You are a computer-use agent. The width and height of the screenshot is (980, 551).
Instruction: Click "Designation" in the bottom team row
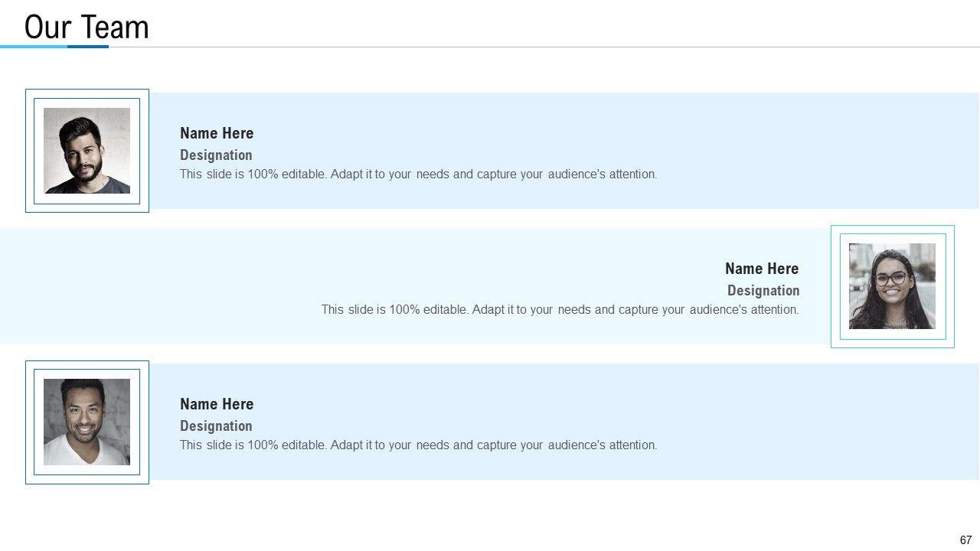[x=216, y=426]
